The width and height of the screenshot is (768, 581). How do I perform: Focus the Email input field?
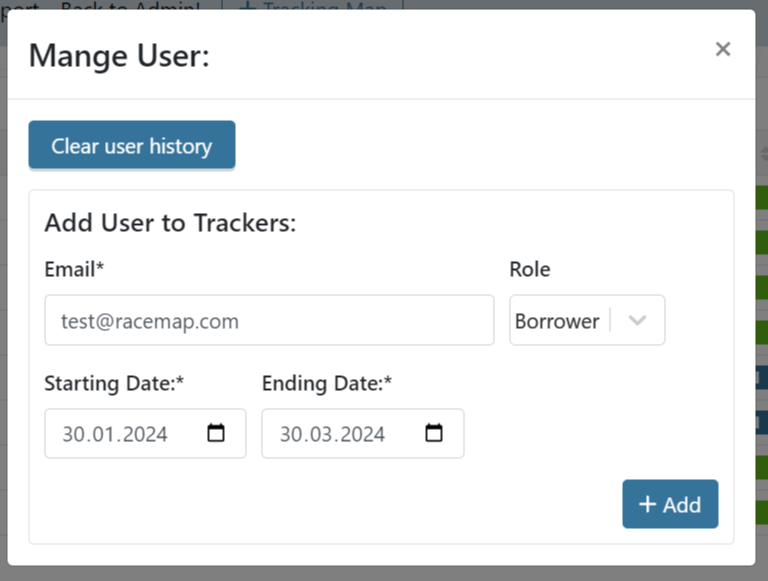pyautogui.click(x=269, y=321)
